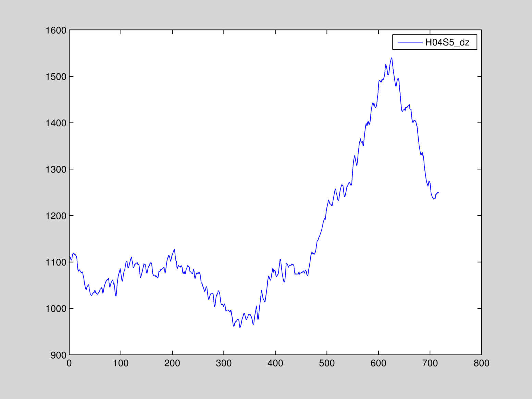Pick the y-axis tick label 1100
Screen dimensions: 532x399
pyautogui.click(x=56, y=262)
